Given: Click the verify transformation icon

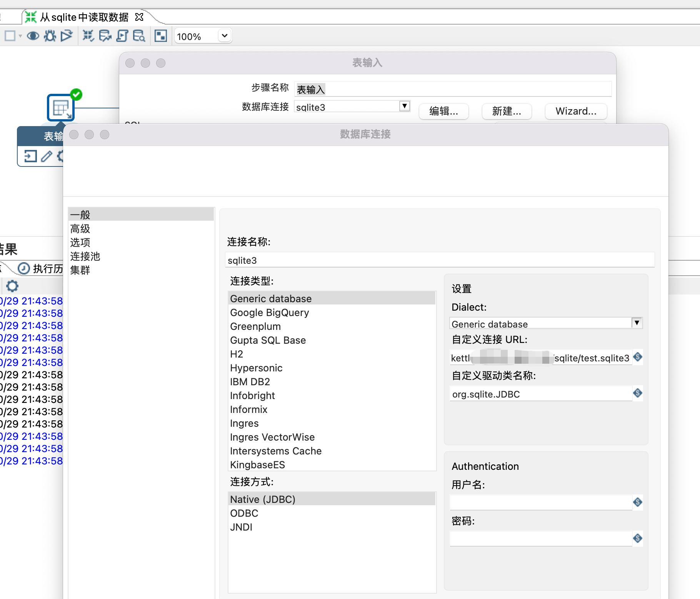Looking at the screenshot, I should pos(88,36).
